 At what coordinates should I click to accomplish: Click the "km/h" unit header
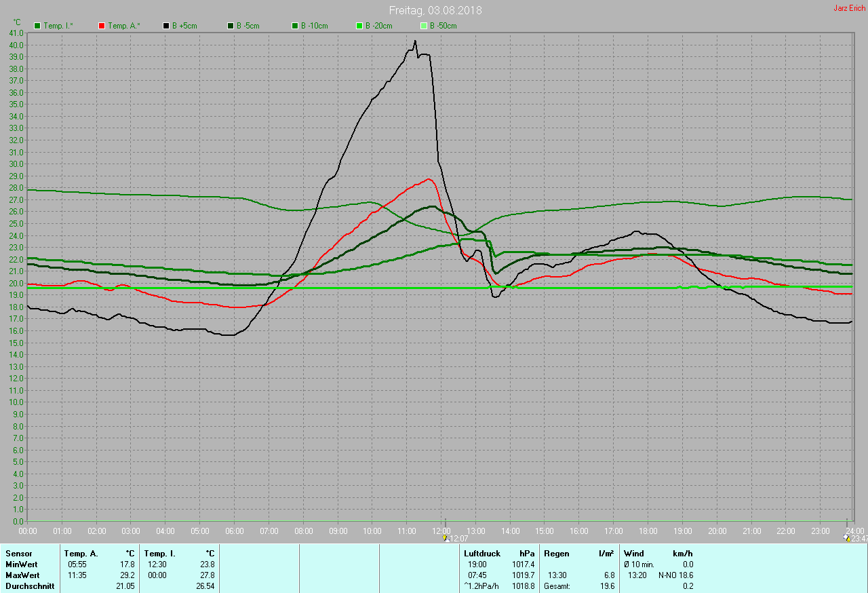682,554
